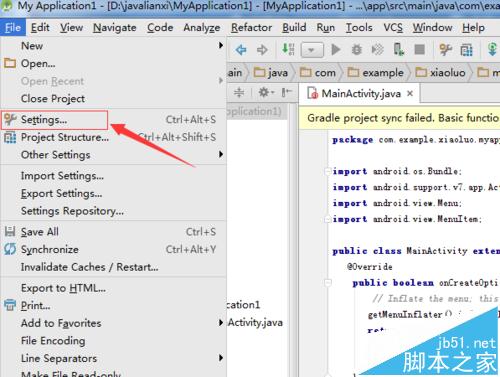Screen dimensions: 500x377
Task: Open the Analyze menu
Action: pyautogui.click(x=202, y=27)
